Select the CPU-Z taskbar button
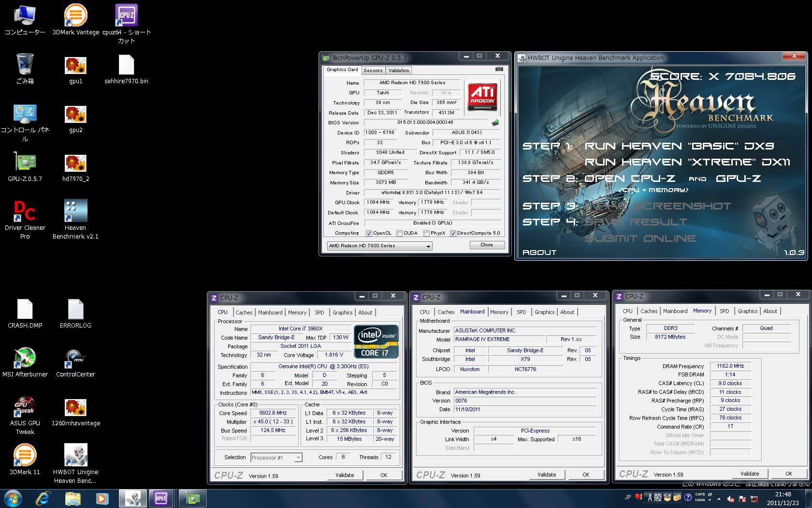This screenshot has width=812, height=508. click(161, 498)
